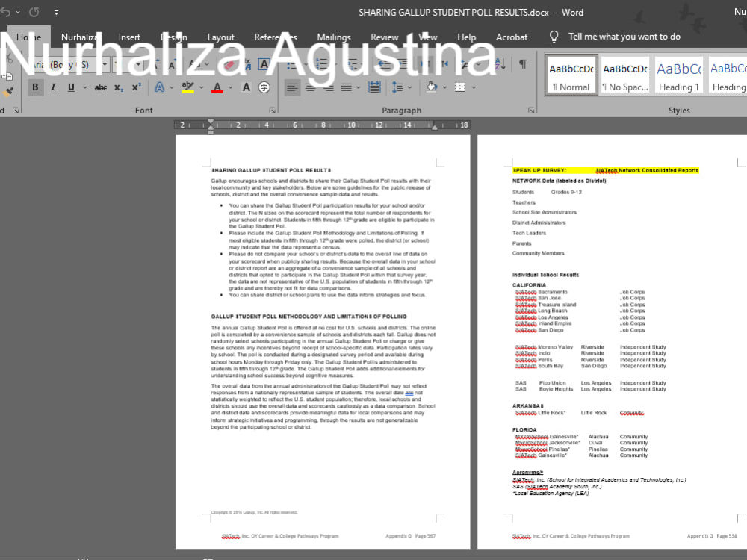
Task: Click the Phonetic Guide icon
Action: pos(248,64)
